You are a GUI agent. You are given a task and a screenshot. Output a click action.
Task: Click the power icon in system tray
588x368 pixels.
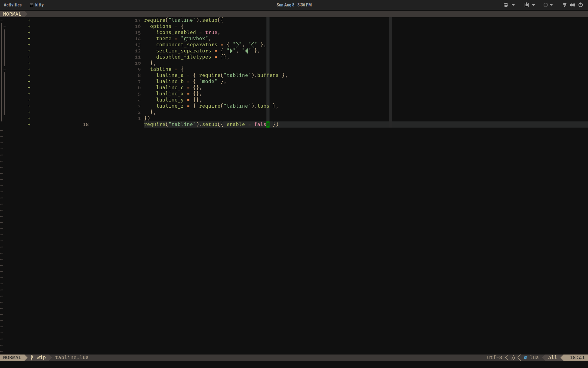coord(581,5)
